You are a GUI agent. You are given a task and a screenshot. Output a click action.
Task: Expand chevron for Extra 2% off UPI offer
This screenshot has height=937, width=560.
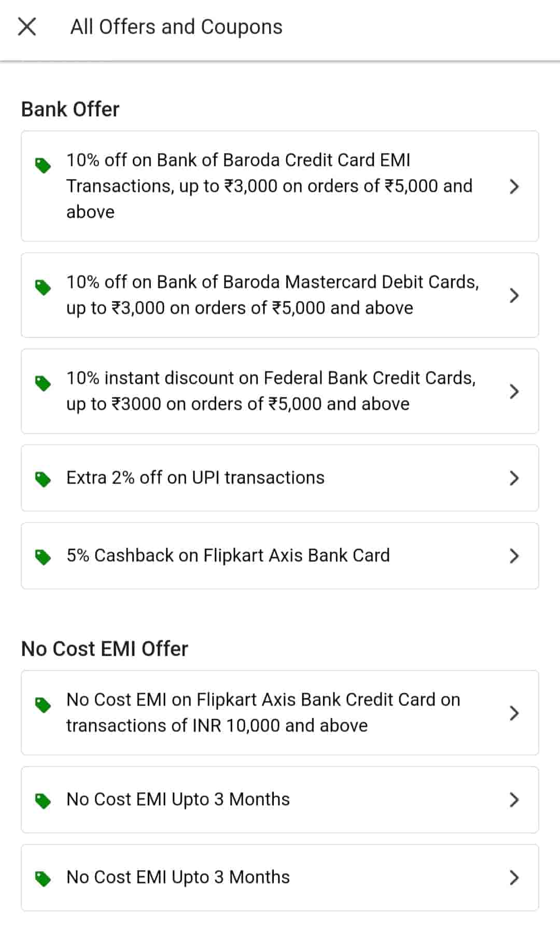[x=514, y=478]
